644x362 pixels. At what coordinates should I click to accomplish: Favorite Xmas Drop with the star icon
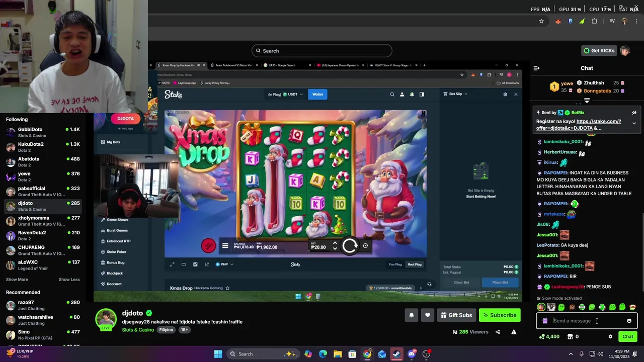tap(227, 288)
